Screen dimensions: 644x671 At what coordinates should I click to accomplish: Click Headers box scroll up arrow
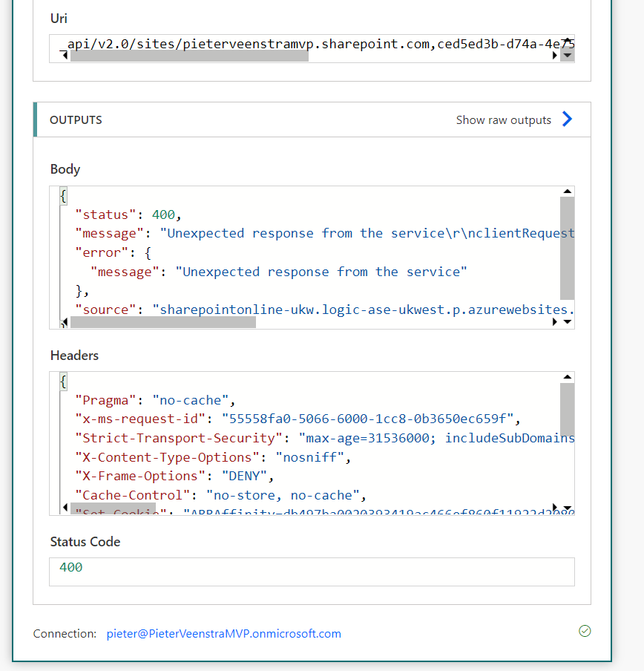point(568,377)
